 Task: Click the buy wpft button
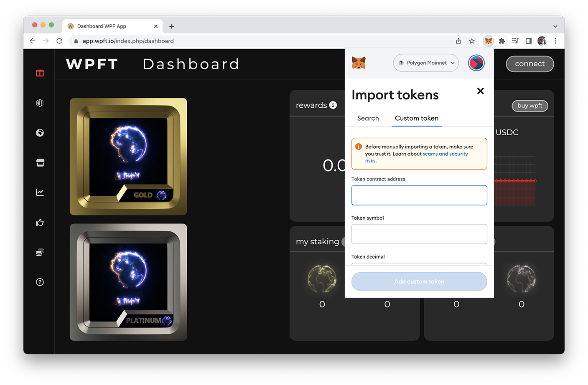[x=530, y=106]
